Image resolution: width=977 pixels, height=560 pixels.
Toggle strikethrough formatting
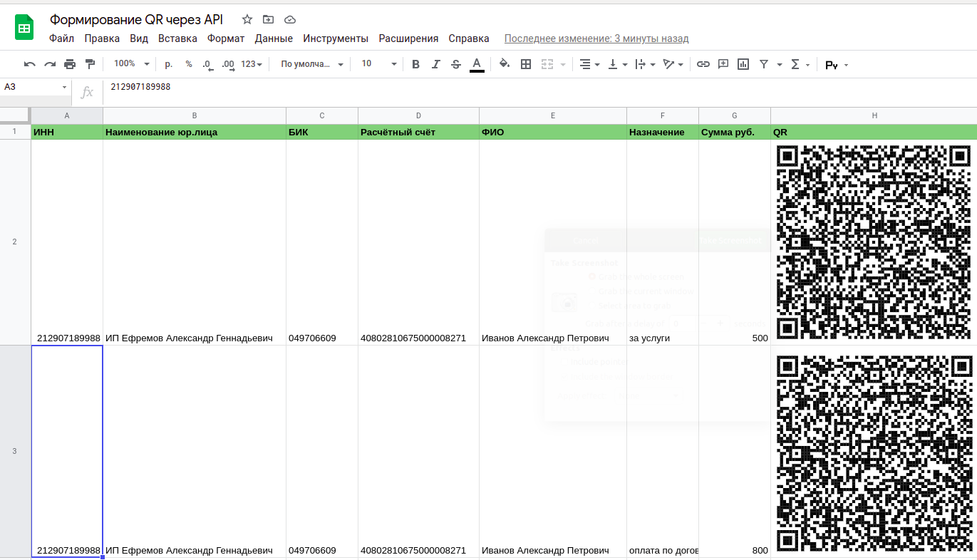456,64
